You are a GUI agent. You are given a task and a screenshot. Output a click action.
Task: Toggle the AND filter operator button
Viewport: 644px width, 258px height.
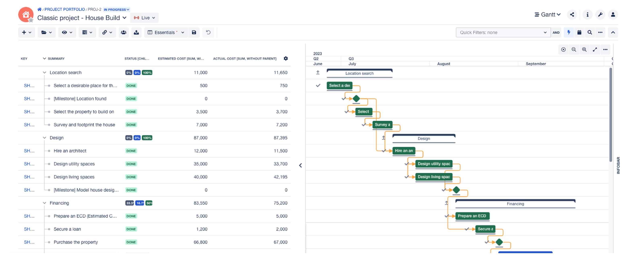click(x=556, y=32)
